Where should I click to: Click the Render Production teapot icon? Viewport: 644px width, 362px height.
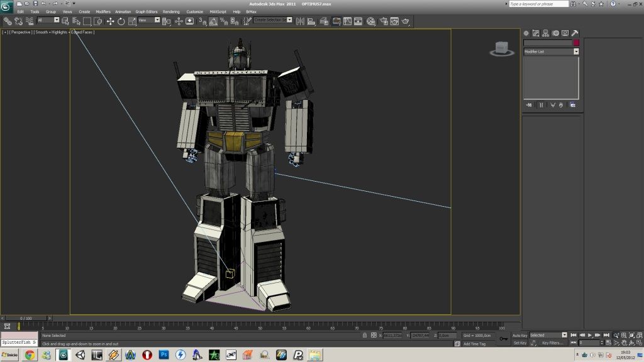(406, 21)
